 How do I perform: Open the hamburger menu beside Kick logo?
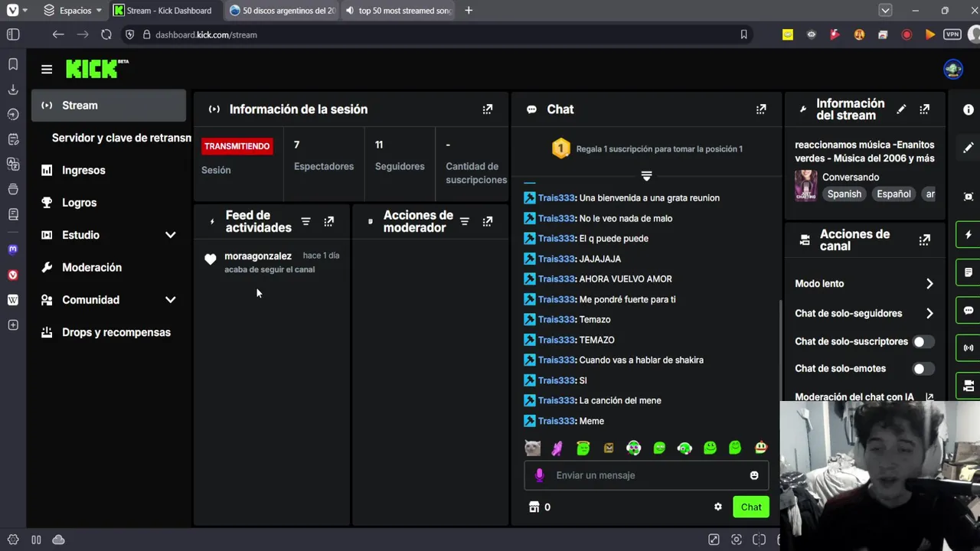tap(47, 69)
